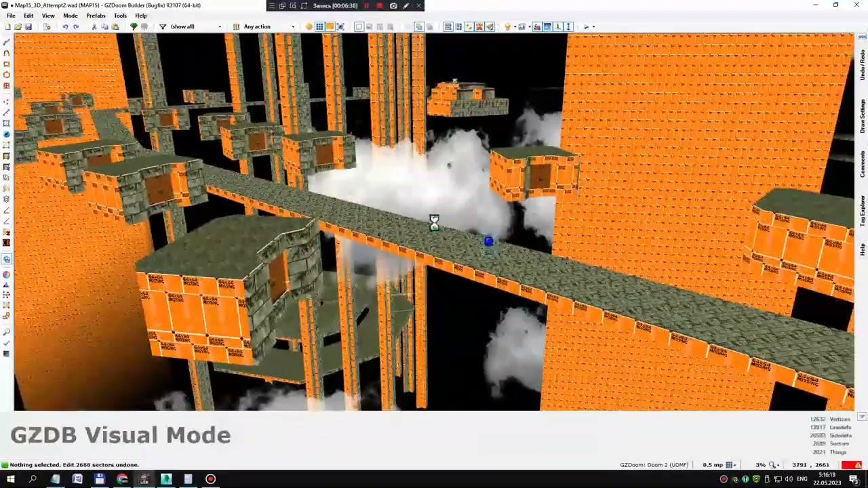
Task: Open the Tag Explorer side tab
Action: click(x=863, y=211)
